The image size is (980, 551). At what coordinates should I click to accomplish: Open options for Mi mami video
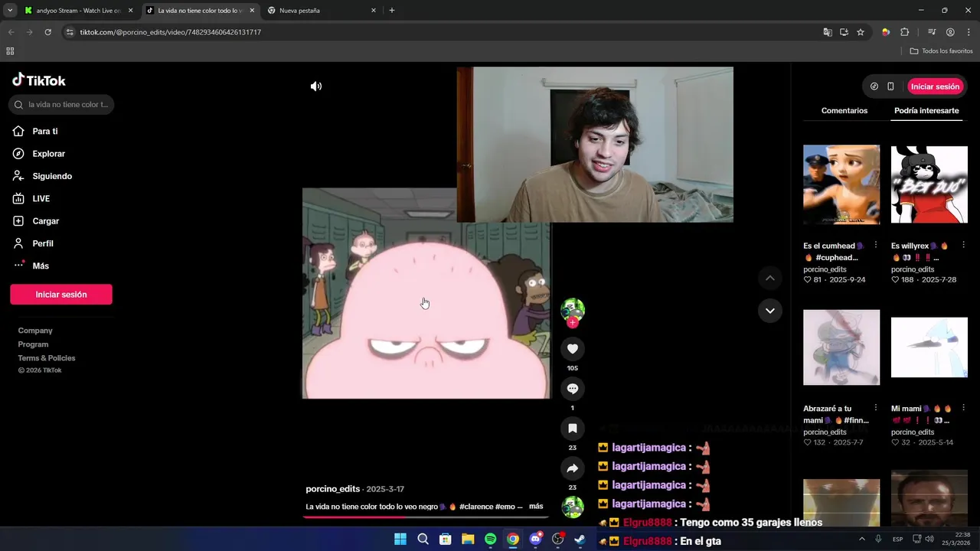pos(963,409)
